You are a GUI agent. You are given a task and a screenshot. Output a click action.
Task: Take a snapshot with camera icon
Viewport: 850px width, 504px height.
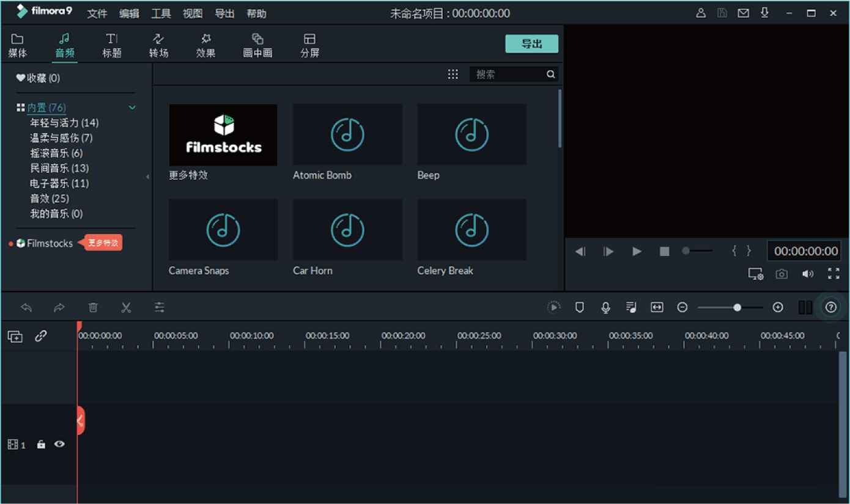tap(782, 274)
